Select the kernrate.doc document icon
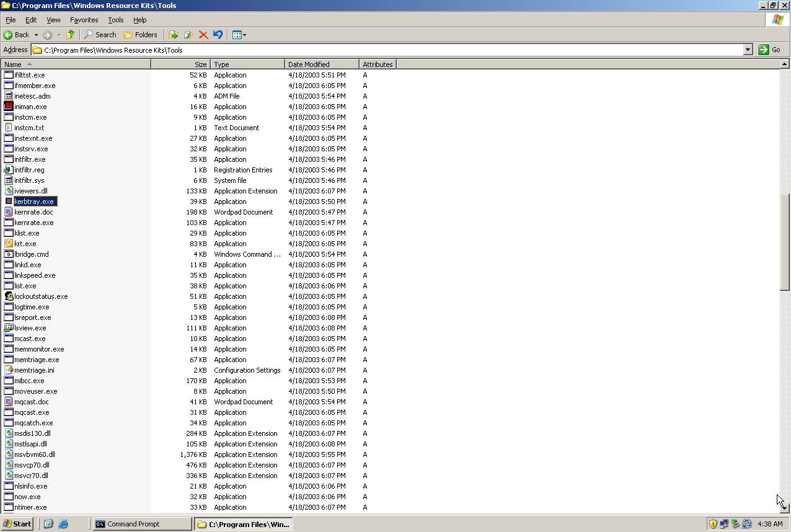This screenshot has width=791, height=532. click(9, 212)
